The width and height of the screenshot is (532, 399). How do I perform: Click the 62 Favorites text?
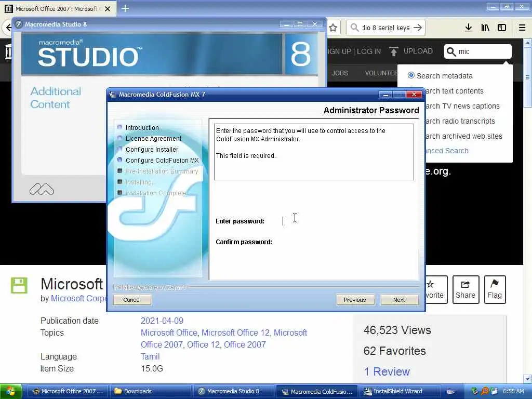tap(395, 351)
